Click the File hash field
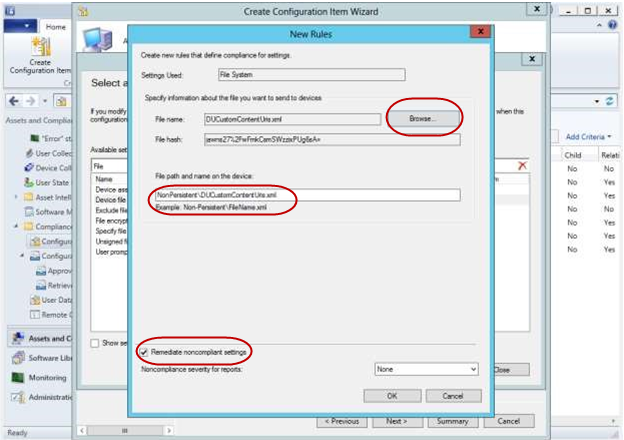The width and height of the screenshot is (624, 440). coord(332,139)
